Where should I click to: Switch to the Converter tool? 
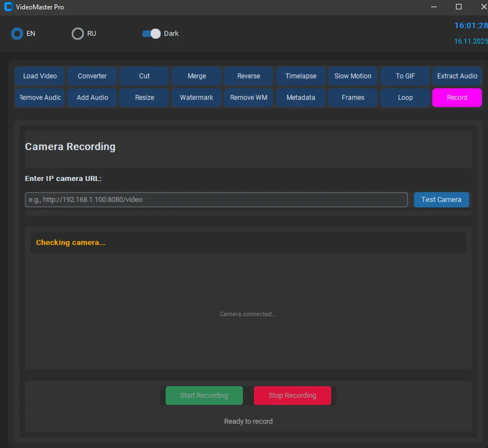92,76
